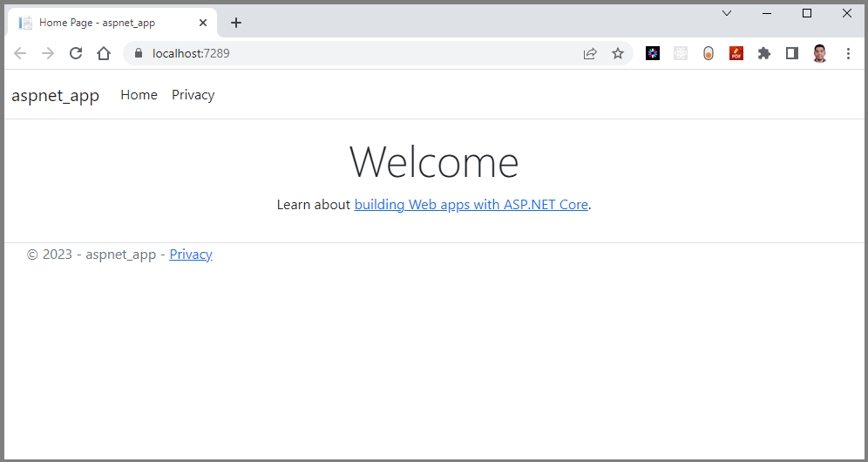Open Privacy in the top navbar
This screenshot has height=462, width=868.
193,95
